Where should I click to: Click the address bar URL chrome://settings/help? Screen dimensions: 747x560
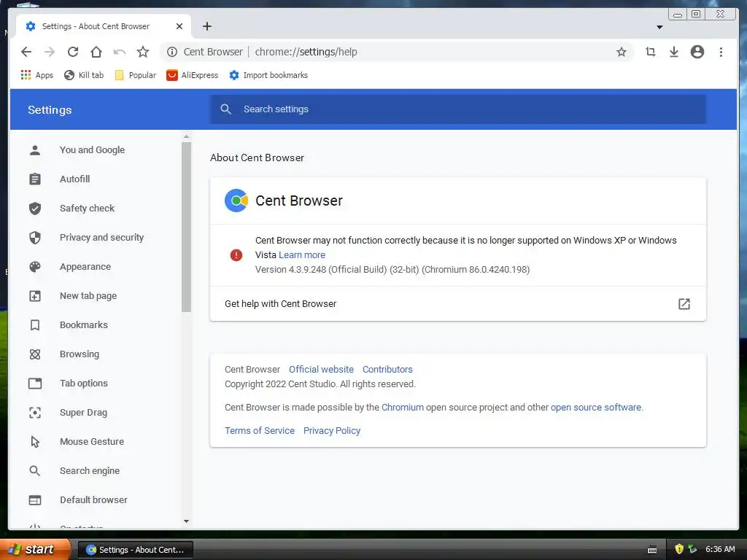click(x=306, y=52)
